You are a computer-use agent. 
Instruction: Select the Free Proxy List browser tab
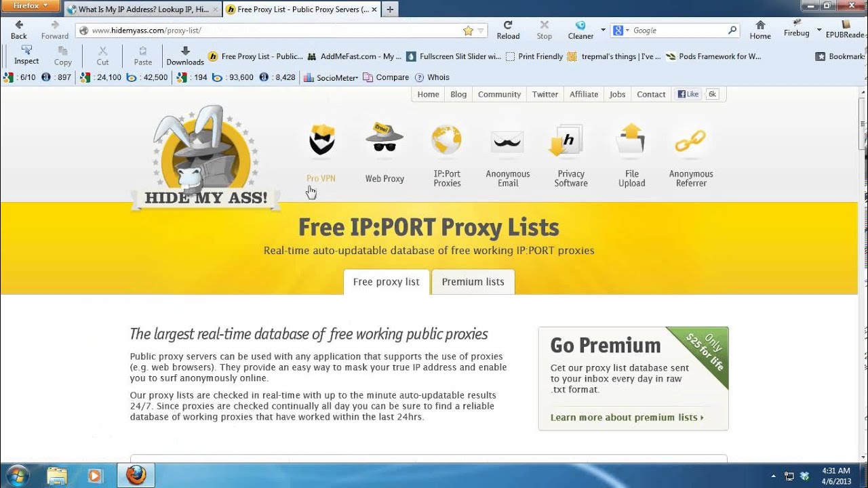coord(302,9)
